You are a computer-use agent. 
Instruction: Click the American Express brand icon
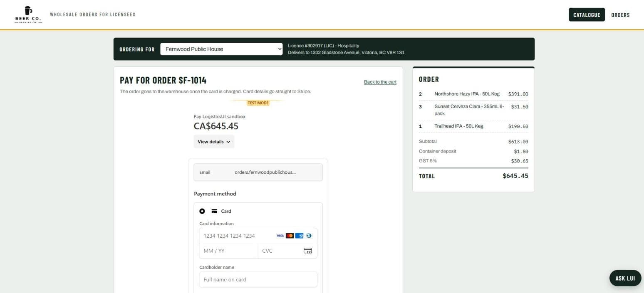tap(299, 236)
